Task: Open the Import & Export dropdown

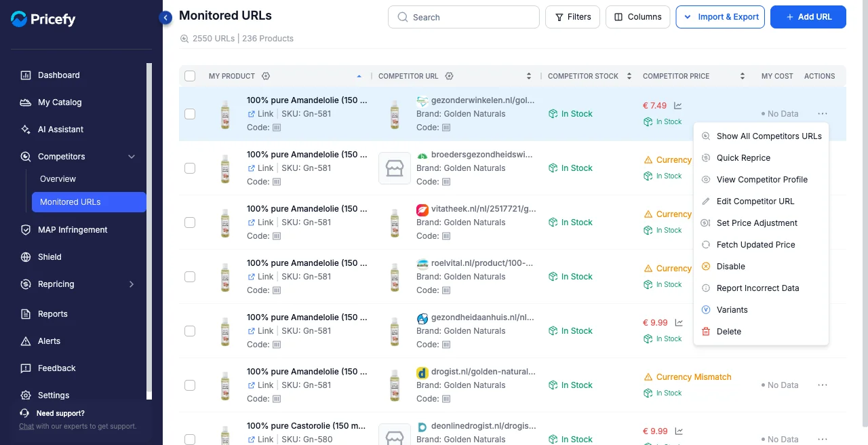Action: 720,17
